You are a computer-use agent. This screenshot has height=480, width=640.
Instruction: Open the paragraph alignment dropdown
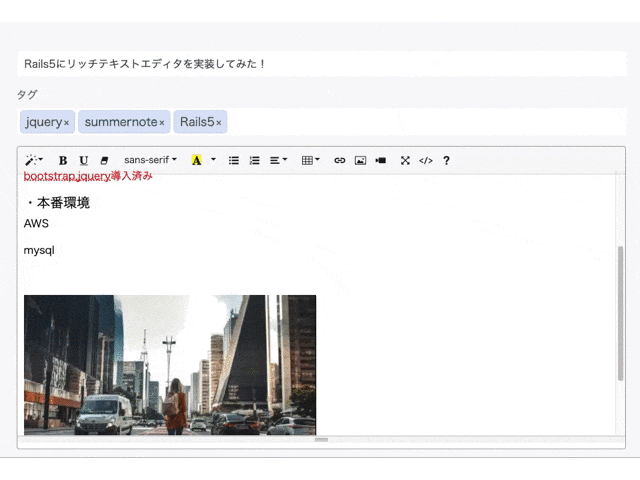[278, 160]
